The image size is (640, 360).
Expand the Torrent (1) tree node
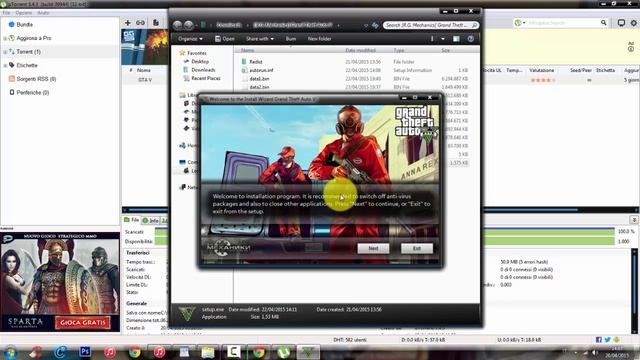[4, 52]
